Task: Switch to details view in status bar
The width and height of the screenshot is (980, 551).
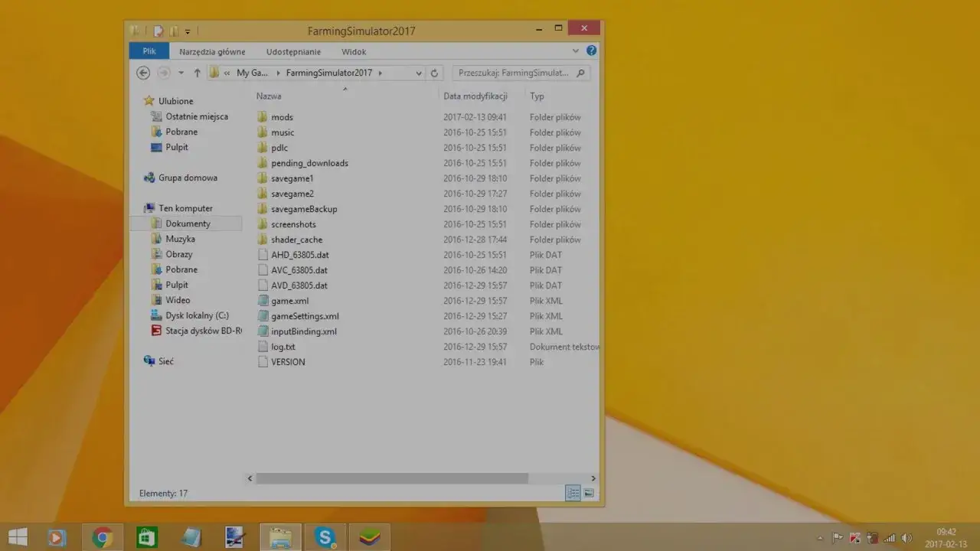Action: point(573,493)
